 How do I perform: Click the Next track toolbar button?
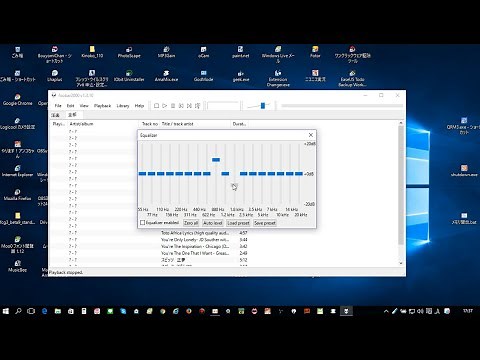[189, 106]
